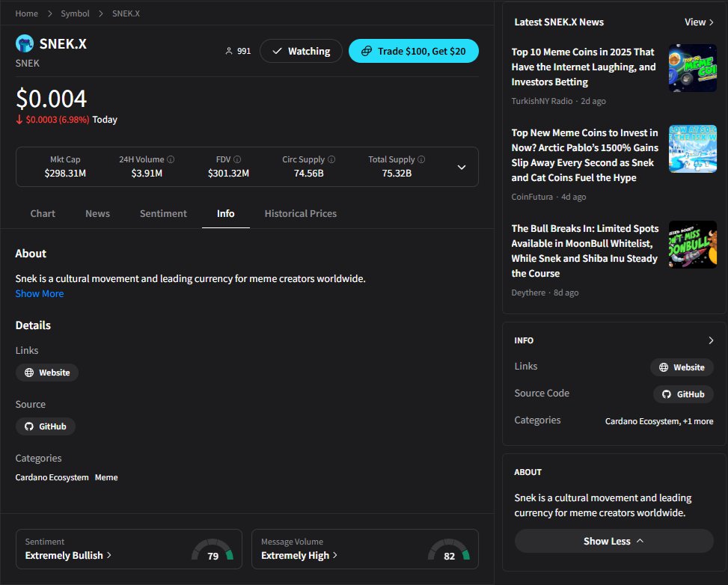Open the Historical Prices tab

[x=300, y=213]
